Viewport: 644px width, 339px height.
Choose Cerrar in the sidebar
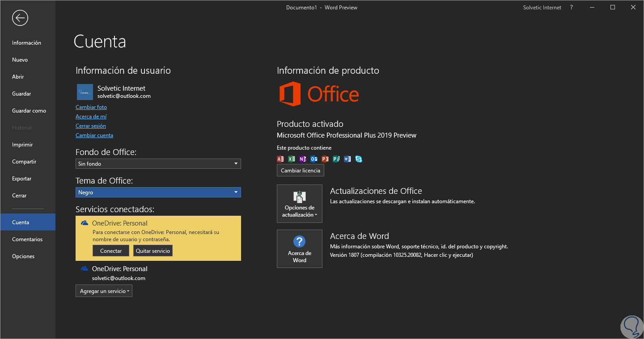28,196
